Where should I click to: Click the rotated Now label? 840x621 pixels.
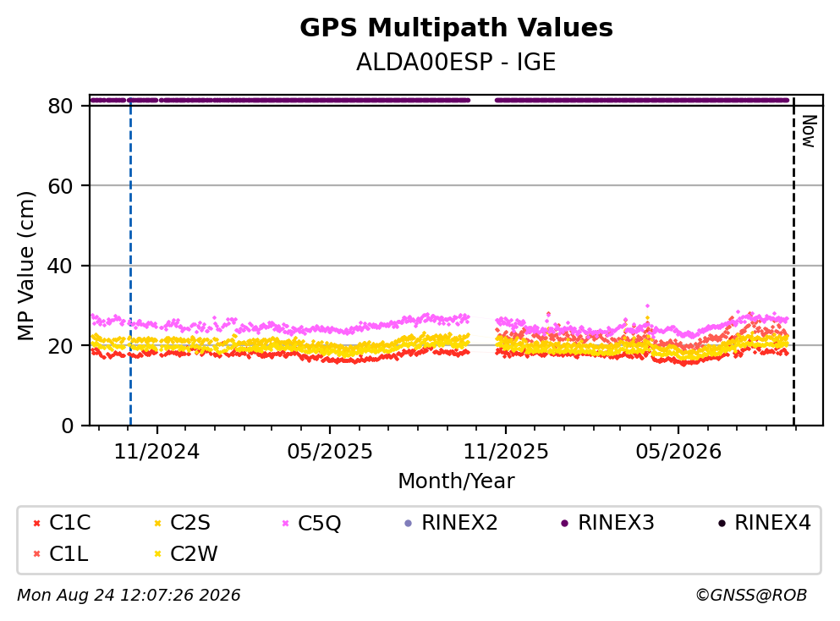[809, 131]
